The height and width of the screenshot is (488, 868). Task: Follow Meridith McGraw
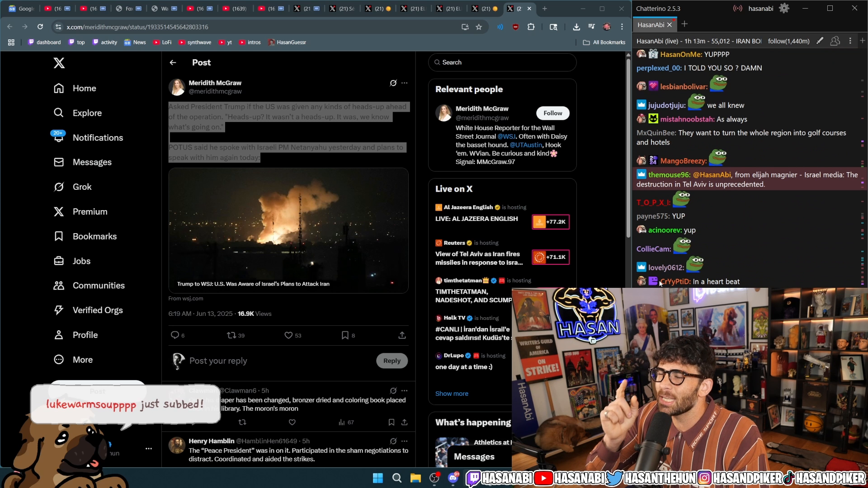pos(552,113)
